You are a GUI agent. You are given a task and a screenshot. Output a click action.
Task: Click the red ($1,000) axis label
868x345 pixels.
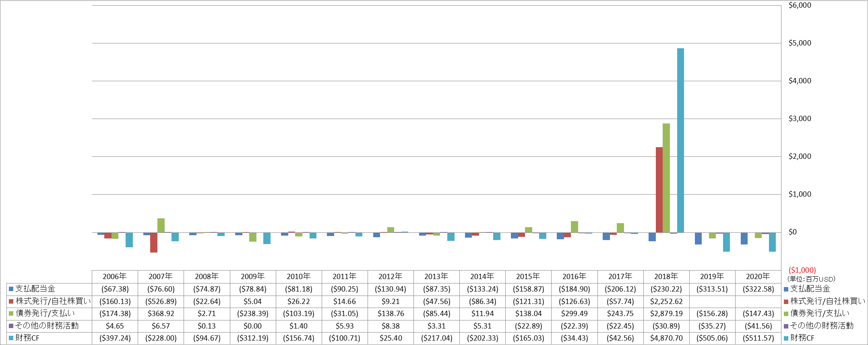[x=802, y=270]
